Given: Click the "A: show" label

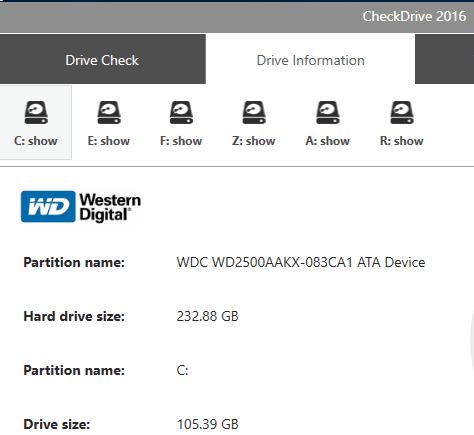Looking at the screenshot, I should pos(328,141).
